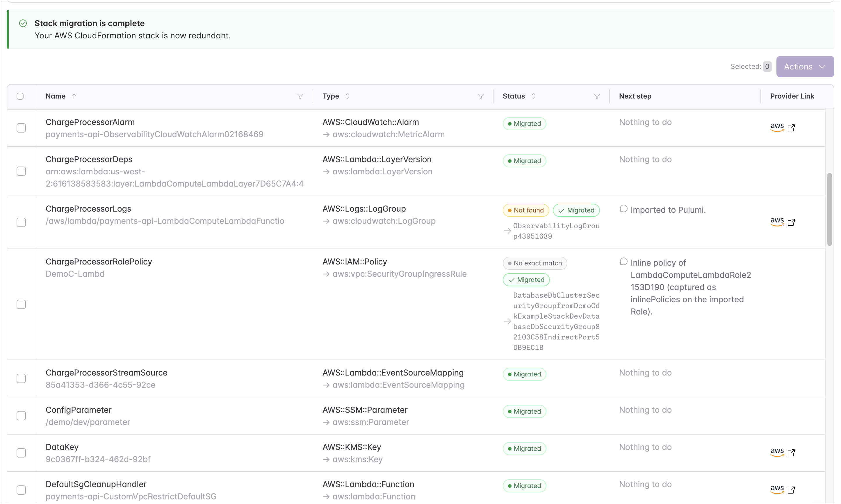Toggle the select-all checkbox in table header
The width and height of the screenshot is (841, 504).
20,96
